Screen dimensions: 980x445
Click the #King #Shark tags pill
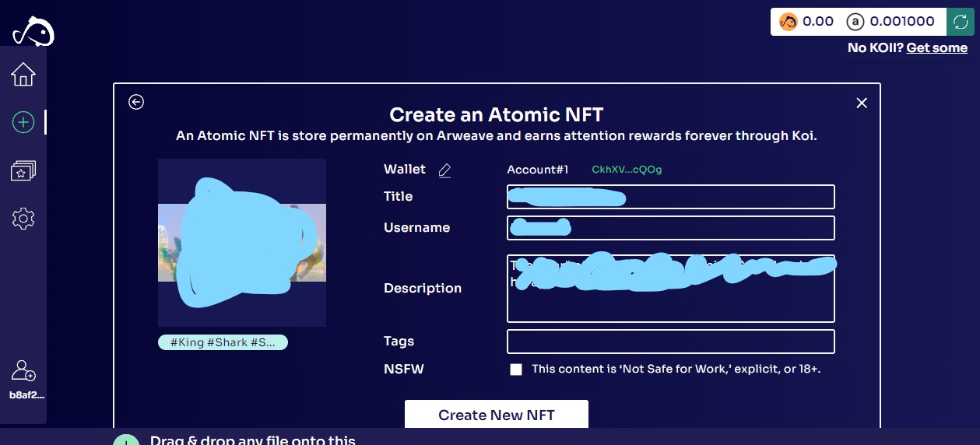tap(223, 342)
